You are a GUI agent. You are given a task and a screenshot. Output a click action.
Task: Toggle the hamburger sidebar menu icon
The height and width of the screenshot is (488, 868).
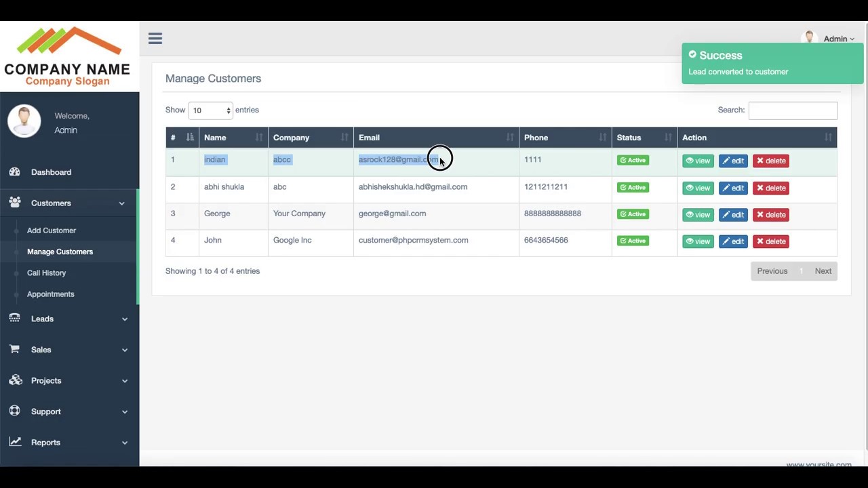[155, 39]
